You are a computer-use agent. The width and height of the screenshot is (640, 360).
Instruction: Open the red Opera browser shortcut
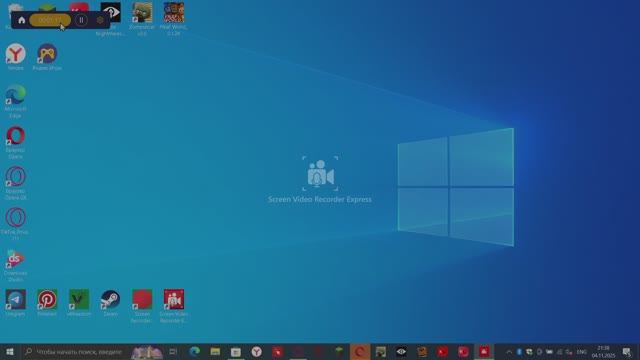pyautogui.click(x=16, y=142)
